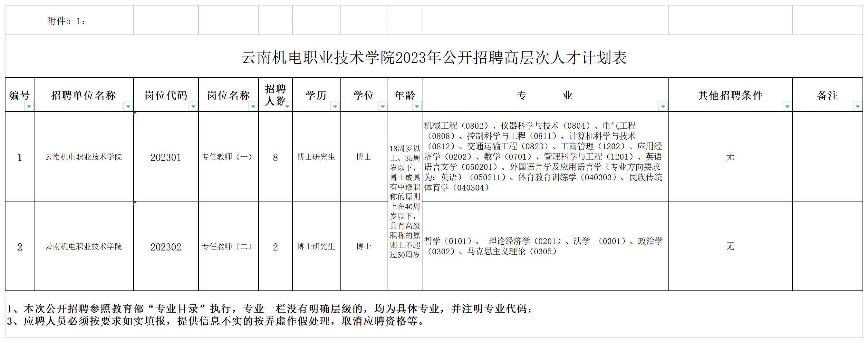This screenshot has width=868, height=343.
Task: Open the 专业 column filter dropdown
Action: click(x=663, y=107)
